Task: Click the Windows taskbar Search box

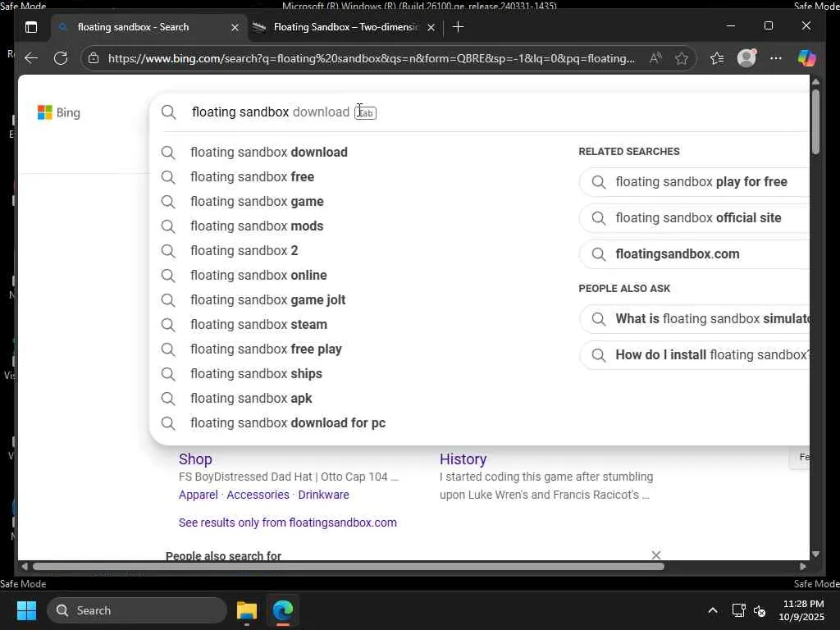Action: [137, 610]
